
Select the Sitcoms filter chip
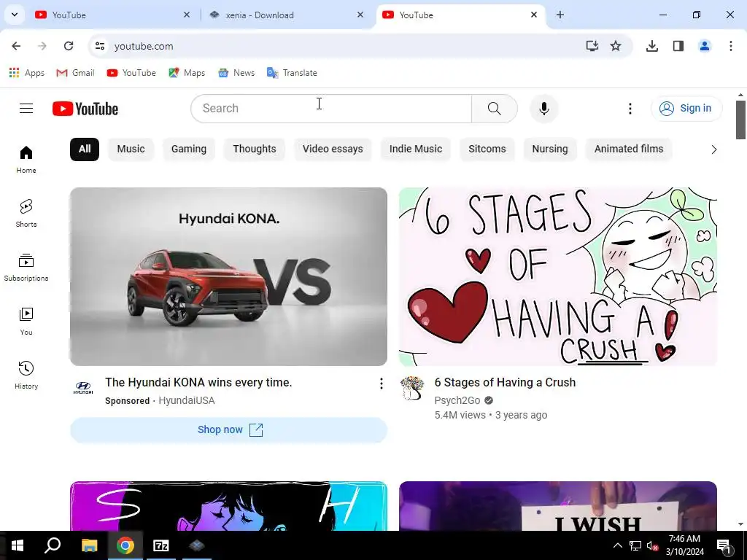tap(487, 149)
